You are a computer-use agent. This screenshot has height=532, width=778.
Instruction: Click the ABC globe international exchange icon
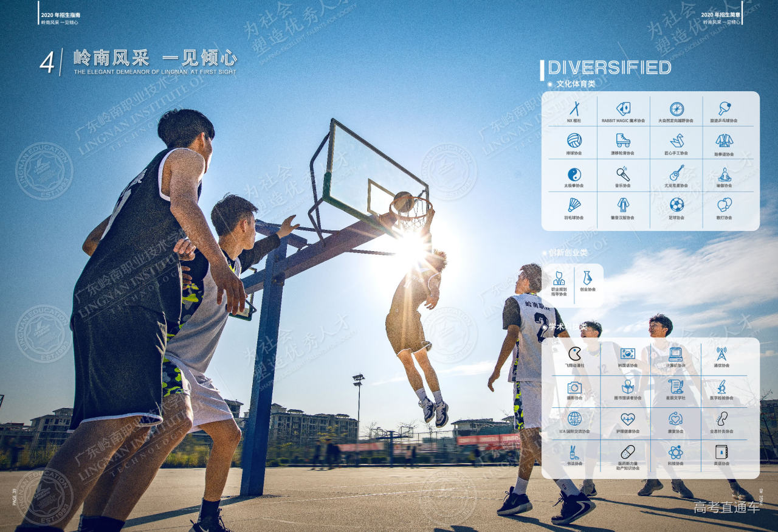(x=574, y=419)
